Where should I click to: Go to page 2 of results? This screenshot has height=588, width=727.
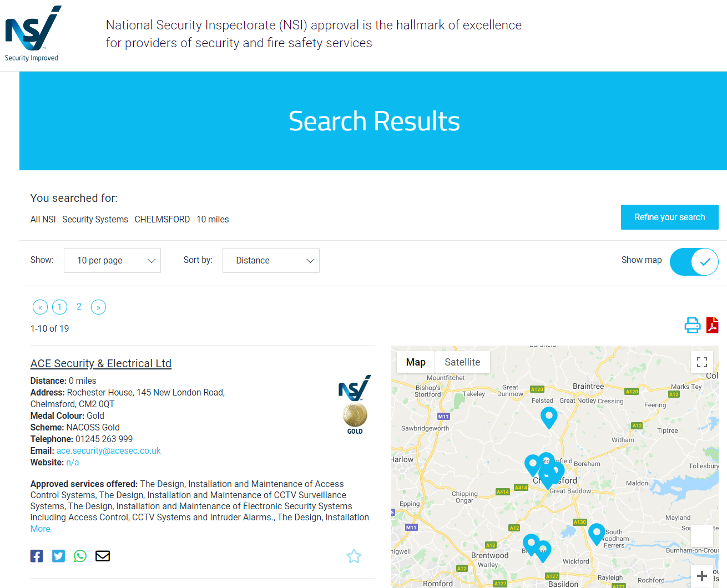79,306
